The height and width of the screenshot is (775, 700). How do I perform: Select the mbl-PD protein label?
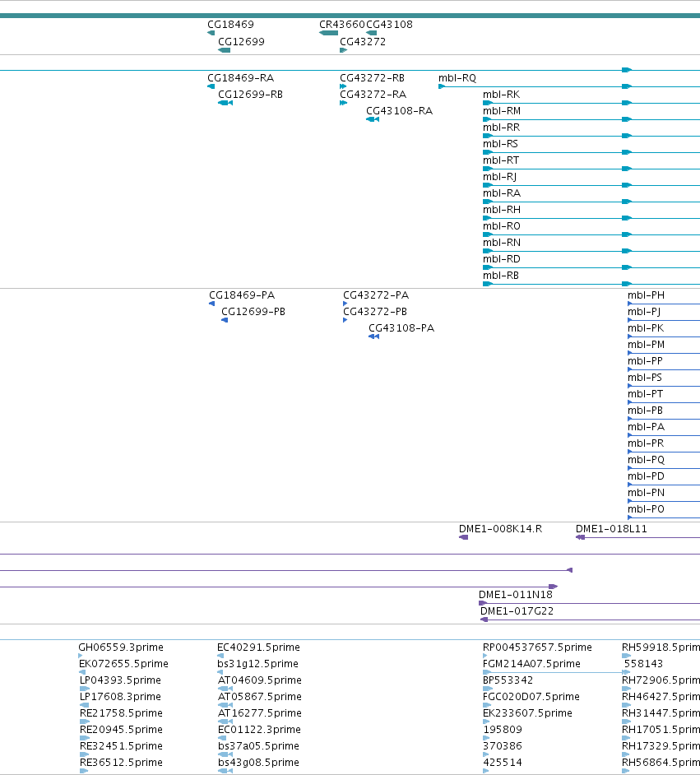647,476
